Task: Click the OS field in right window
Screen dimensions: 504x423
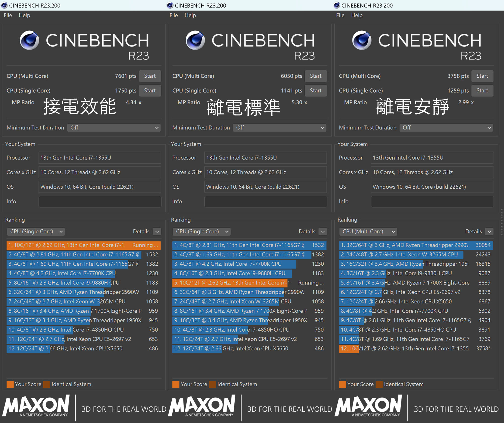Action: (432, 187)
